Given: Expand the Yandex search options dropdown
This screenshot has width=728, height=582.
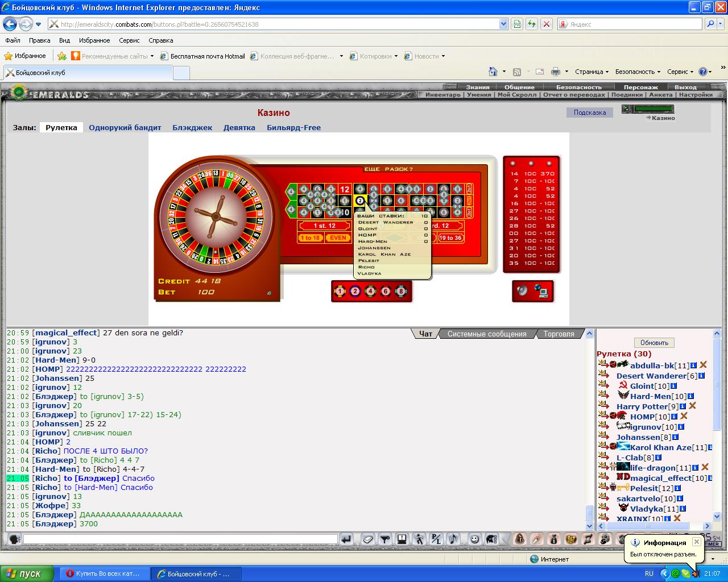Looking at the screenshot, I should coord(721,24).
